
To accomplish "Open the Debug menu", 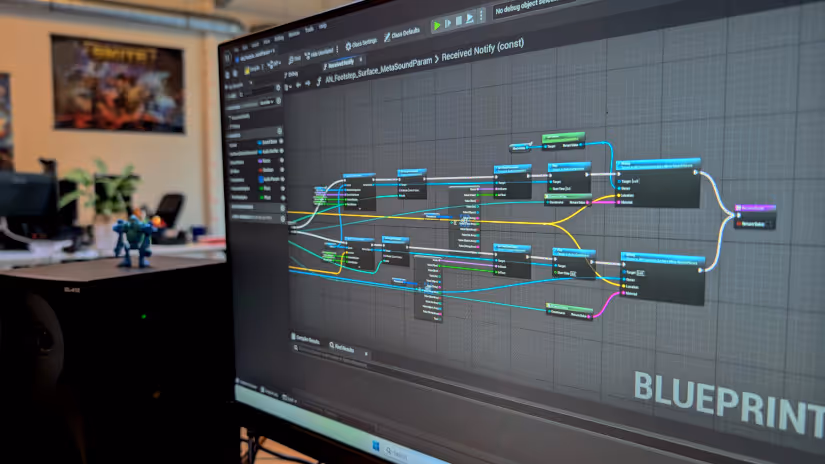I will tap(279, 38).
